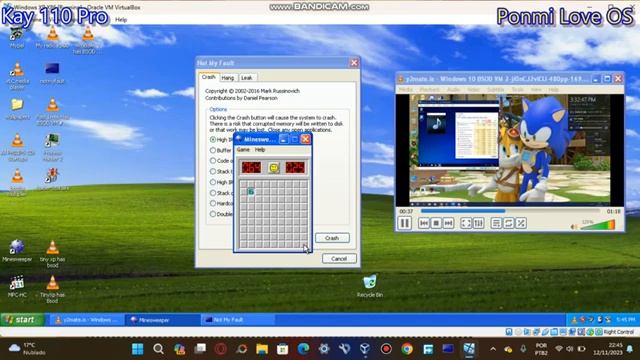The height and width of the screenshot is (360, 640).
Task: Adjust the VLC volume slider
Action: [x=597, y=225]
